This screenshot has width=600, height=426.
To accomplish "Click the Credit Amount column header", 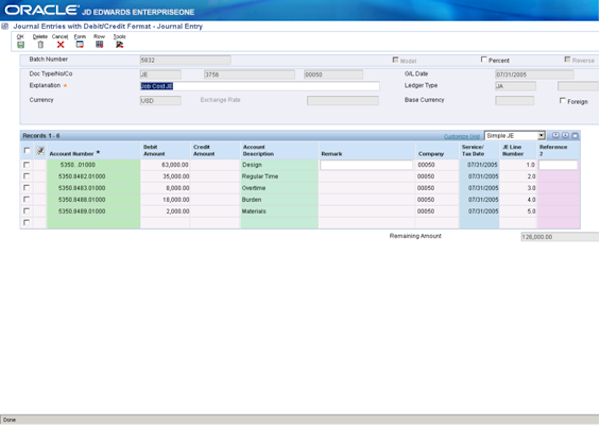I will [x=215, y=150].
